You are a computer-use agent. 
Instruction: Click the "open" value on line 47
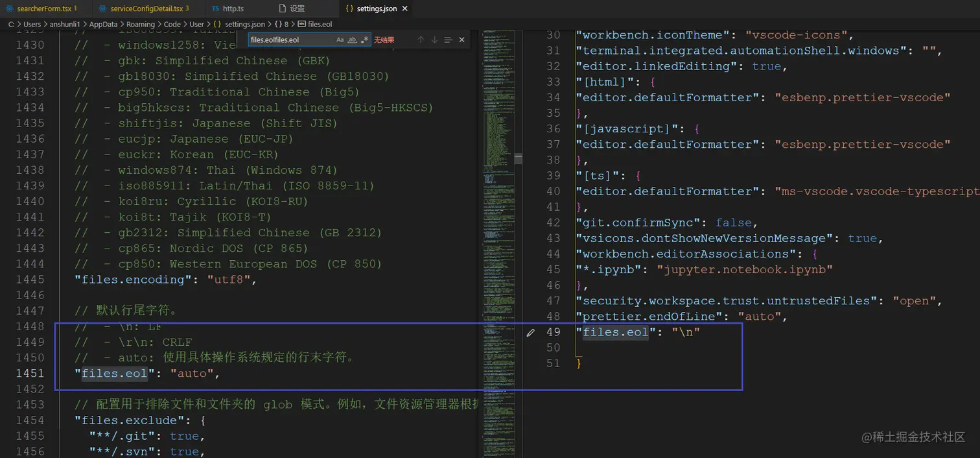[x=914, y=300]
